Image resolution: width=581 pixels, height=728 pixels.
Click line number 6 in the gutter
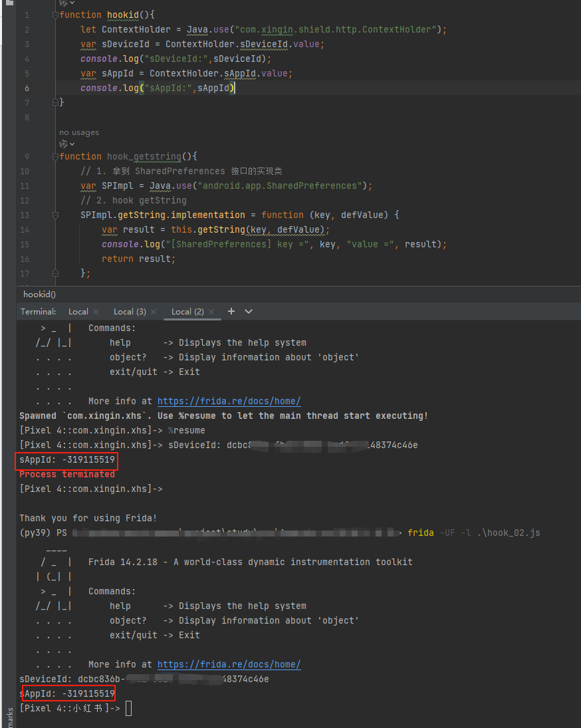tap(27, 88)
